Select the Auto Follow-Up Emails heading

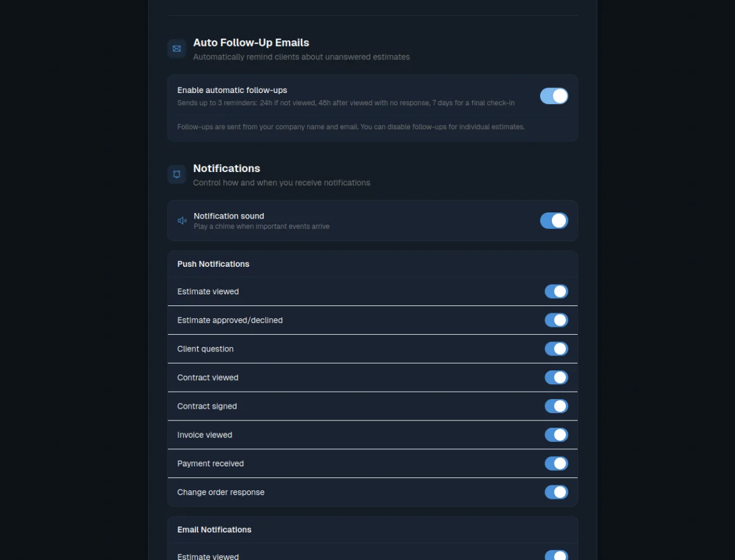tap(251, 42)
